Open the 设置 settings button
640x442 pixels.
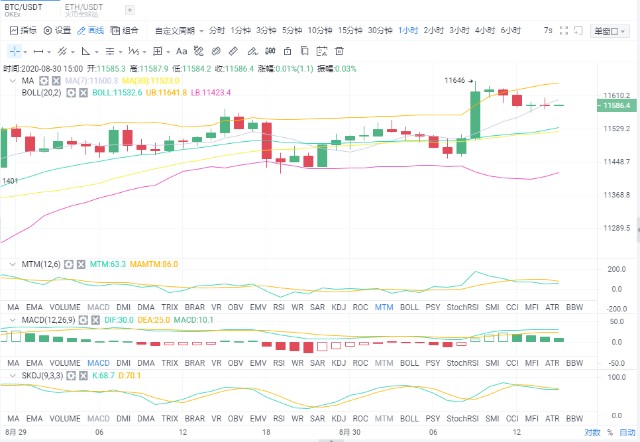57,30
